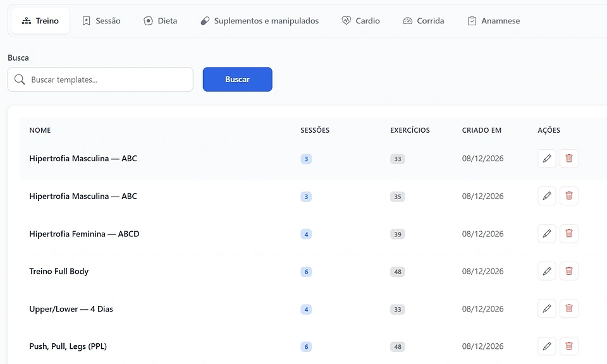This screenshot has width=607, height=364.
Task: Open Suplementos e manipulados tab
Action: point(259,21)
